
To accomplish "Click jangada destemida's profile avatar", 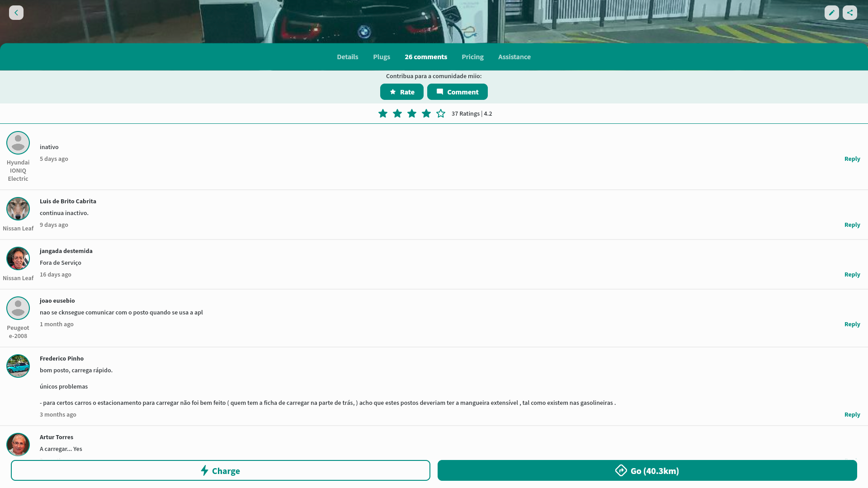I will (18, 258).
